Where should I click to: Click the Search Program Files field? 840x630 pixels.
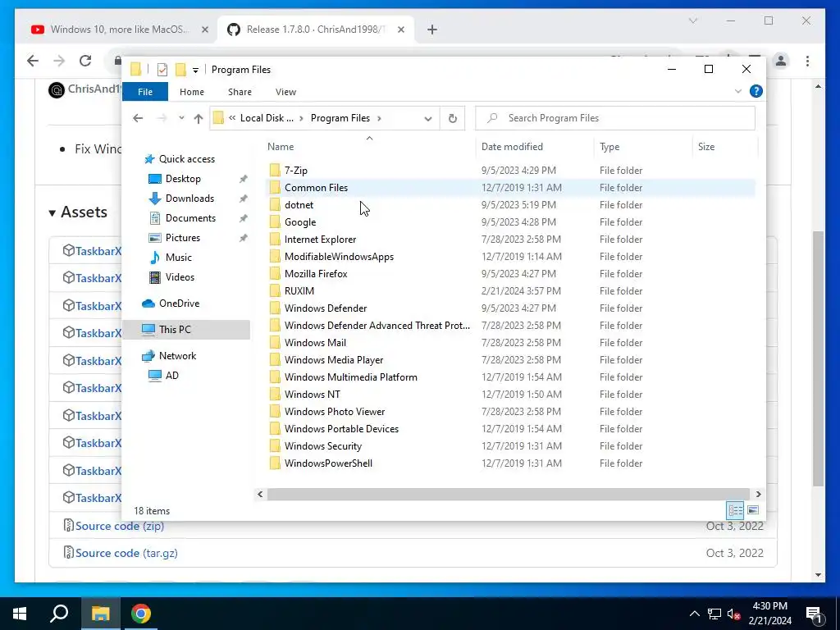click(615, 118)
